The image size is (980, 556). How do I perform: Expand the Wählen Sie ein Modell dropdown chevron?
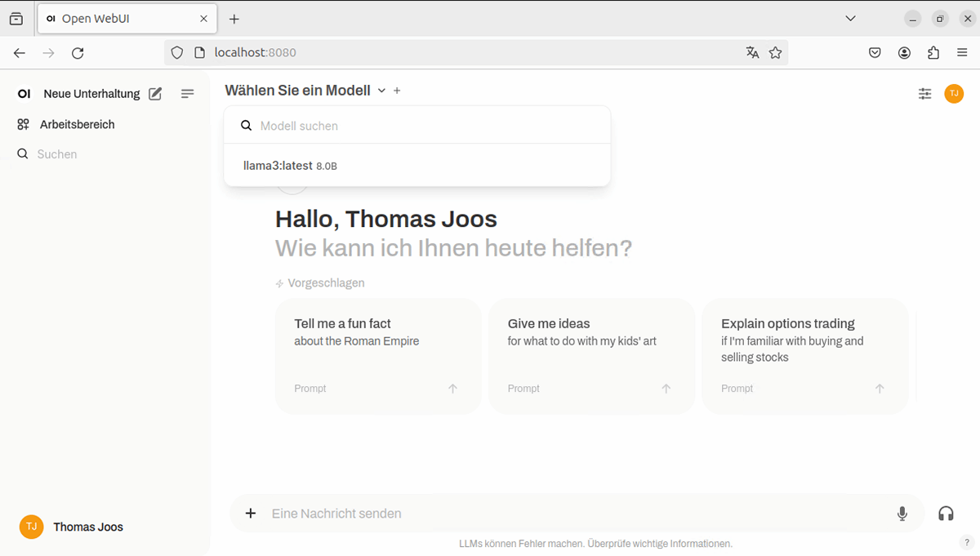(x=381, y=91)
